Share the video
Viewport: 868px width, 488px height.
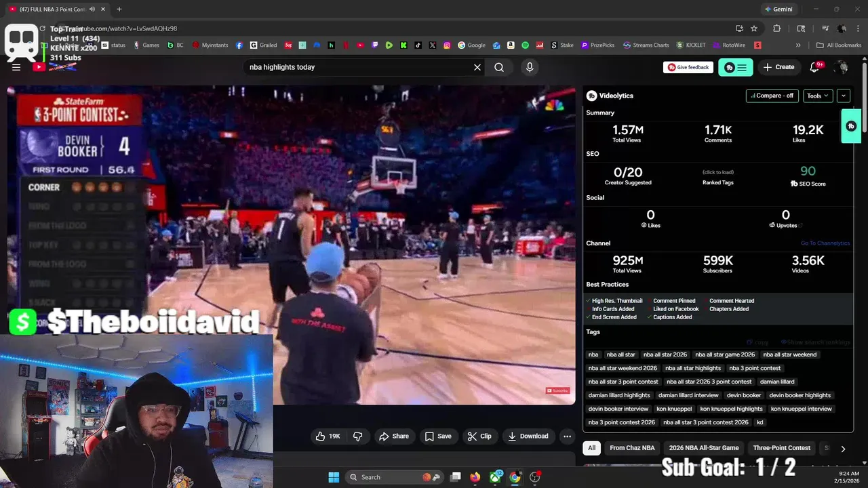click(x=394, y=436)
